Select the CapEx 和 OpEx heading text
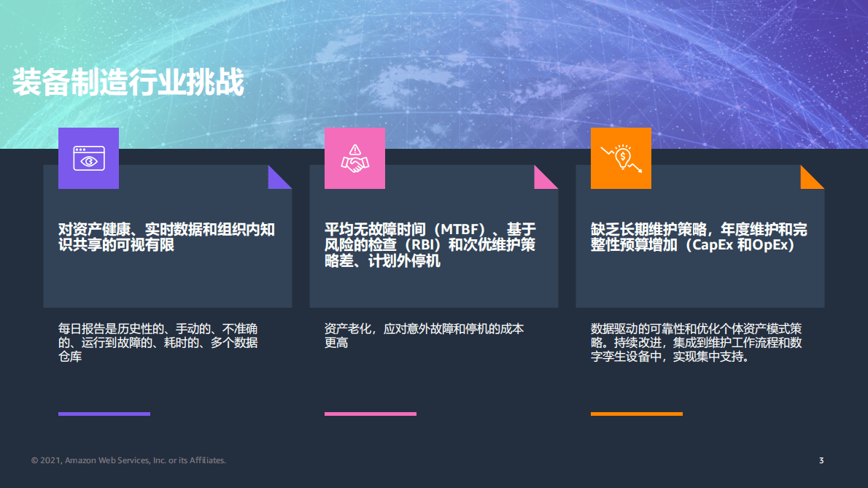This screenshot has width=868, height=488. pyautogui.click(x=697, y=237)
